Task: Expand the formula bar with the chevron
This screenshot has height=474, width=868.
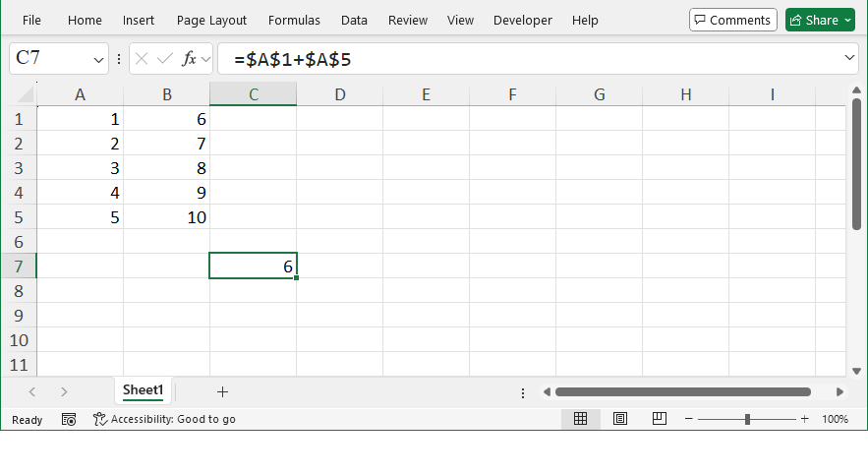Action: tap(849, 58)
